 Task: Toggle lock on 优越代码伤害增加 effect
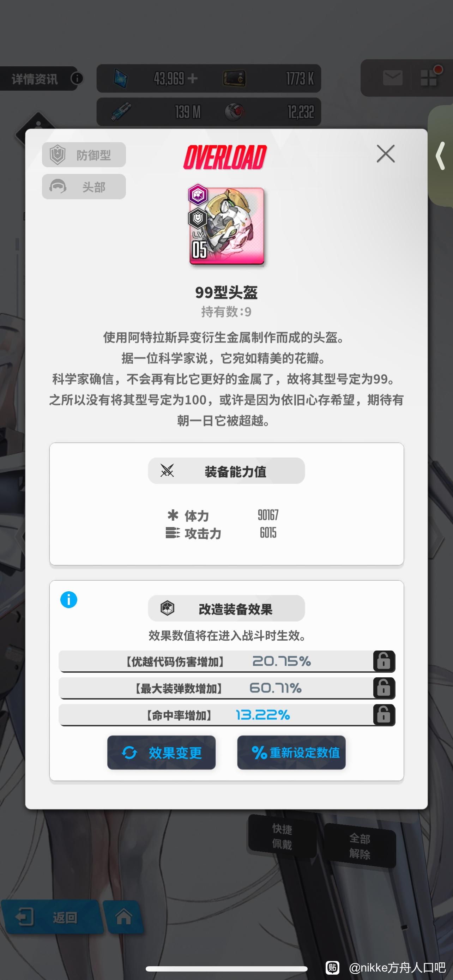pyautogui.click(x=384, y=661)
